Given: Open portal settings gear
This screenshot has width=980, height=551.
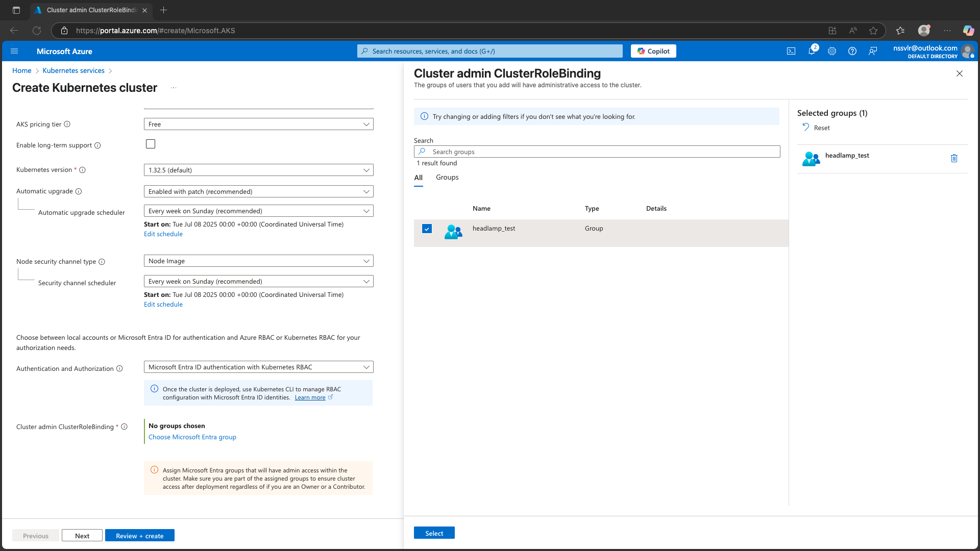Looking at the screenshot, I should pyautogui.click(x=832, y=51).
